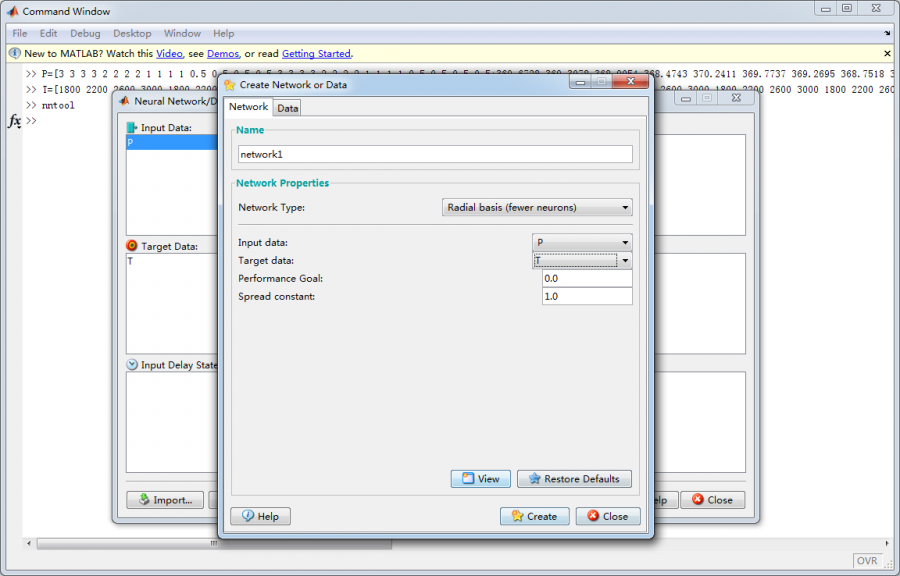900x576 pixels.
Task: Click the Input Data arrow icon
Action: pos(132,127)
